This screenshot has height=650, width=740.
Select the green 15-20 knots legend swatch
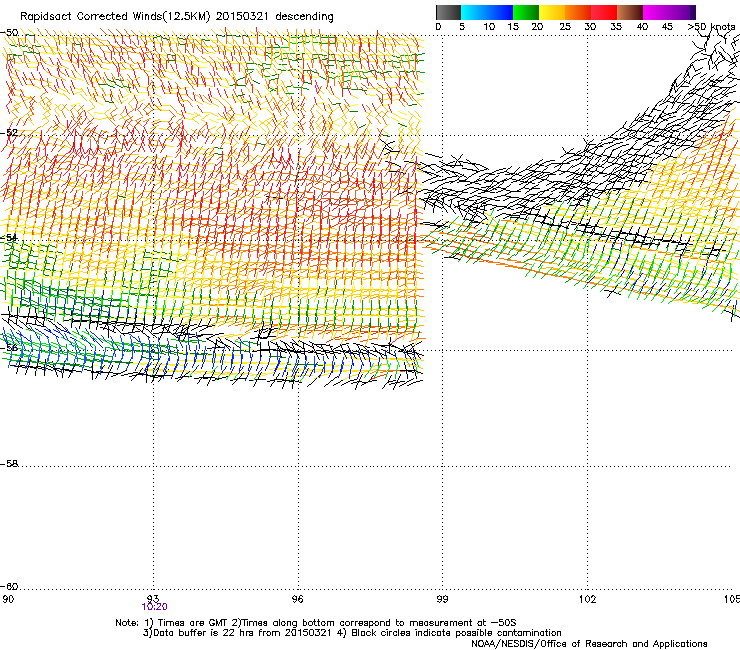(526, 12)
